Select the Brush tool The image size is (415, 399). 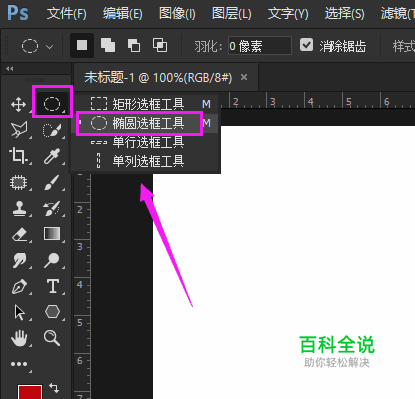[x=52, y=182]
